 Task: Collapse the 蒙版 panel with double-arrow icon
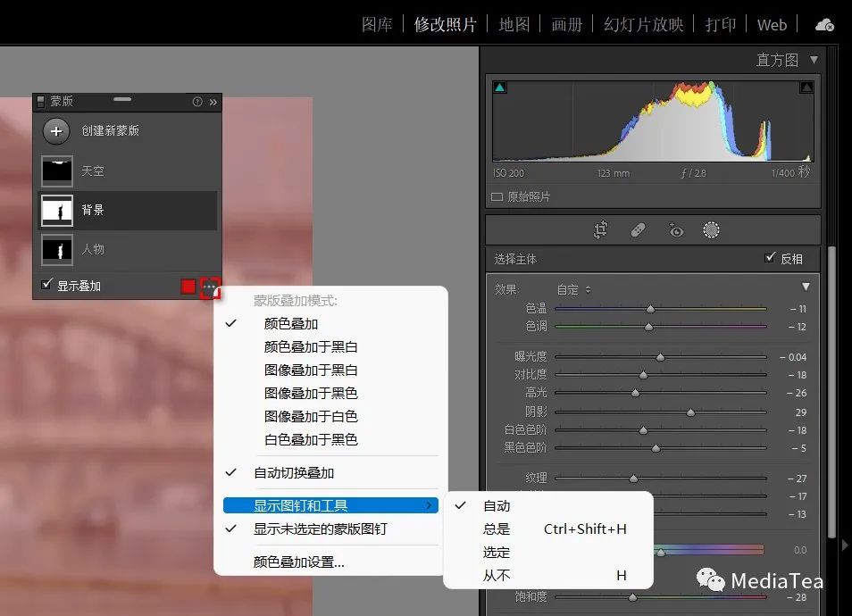tap(213, 102)
